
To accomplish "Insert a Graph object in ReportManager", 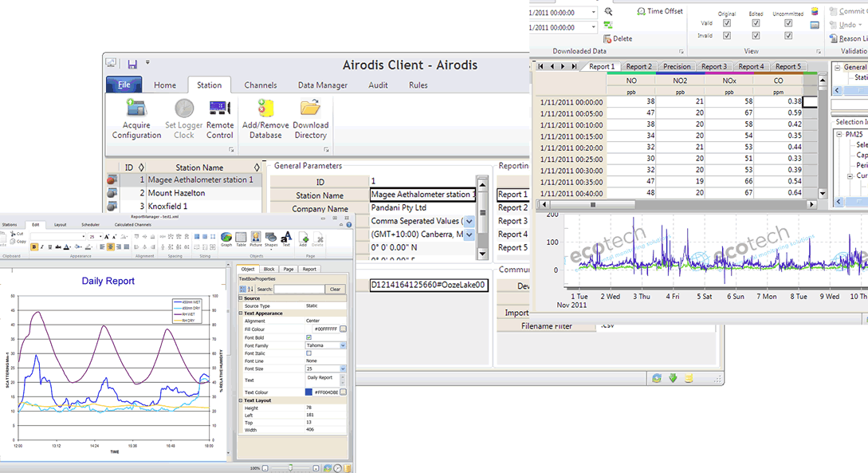I will (x=226, y=238).
